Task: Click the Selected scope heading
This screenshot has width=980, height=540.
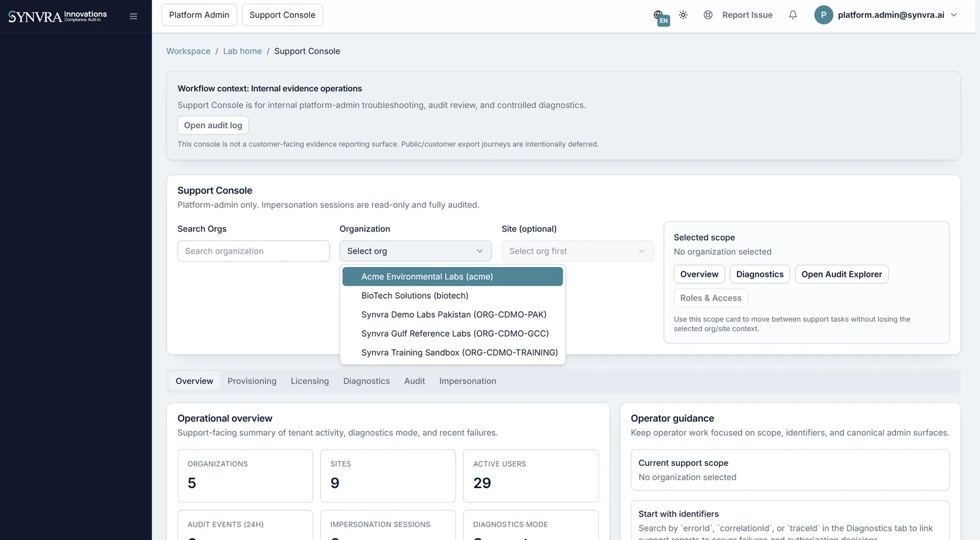Action: coord(704,238)
